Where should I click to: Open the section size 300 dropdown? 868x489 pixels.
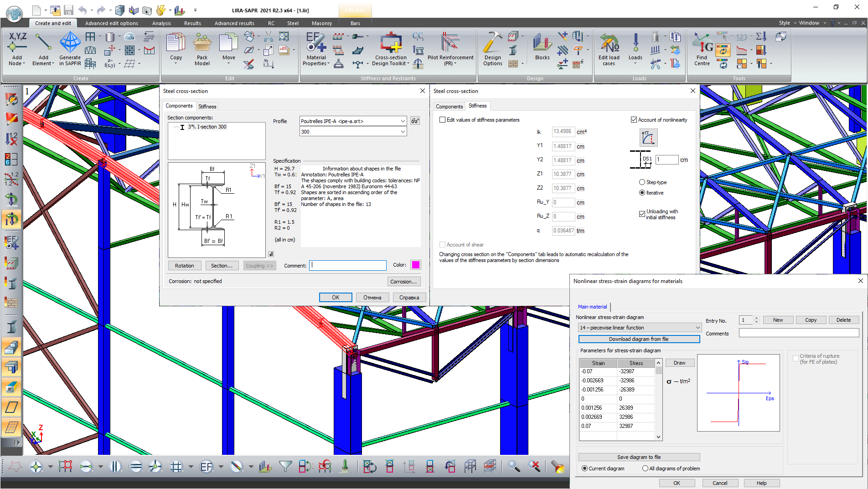(403, 132)
